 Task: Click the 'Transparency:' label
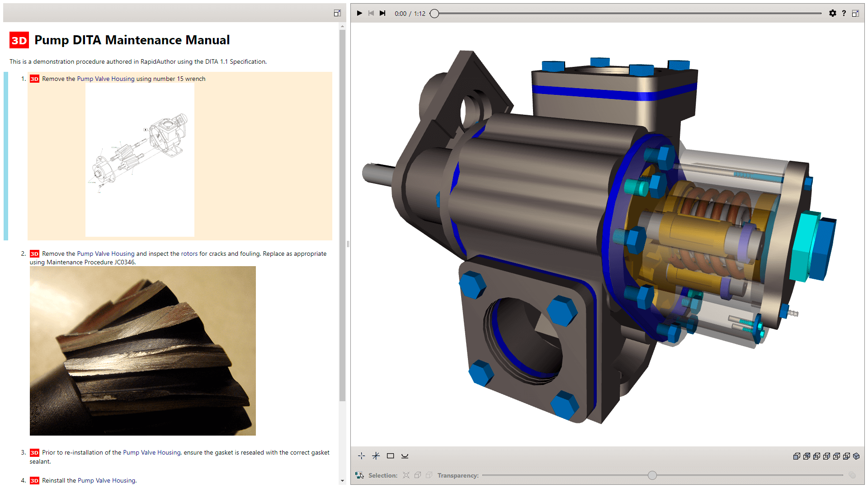pyautogui.click(x=458, y=475)
